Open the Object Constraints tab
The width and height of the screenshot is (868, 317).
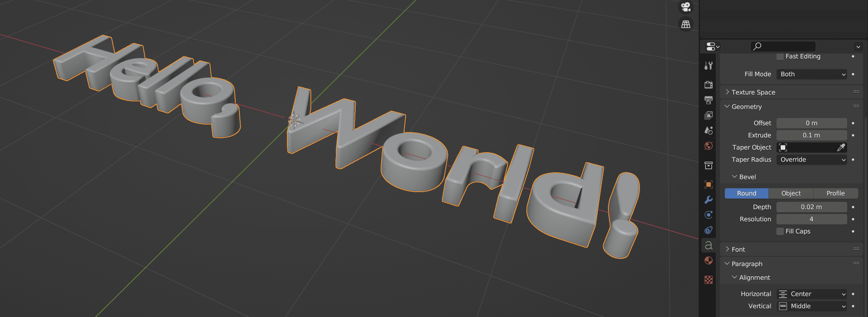click(708, 230)
